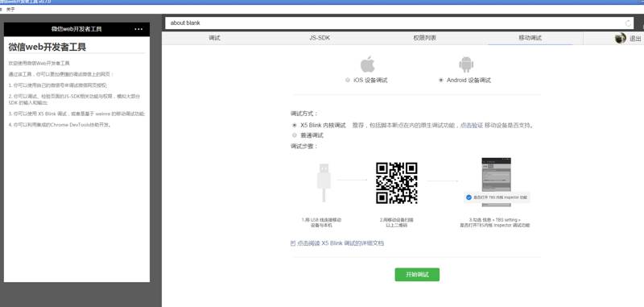Screen dimensions: 644x307
Task: Open the X5 Blink 调试的详细文档 link
Action: coord(340,243)
